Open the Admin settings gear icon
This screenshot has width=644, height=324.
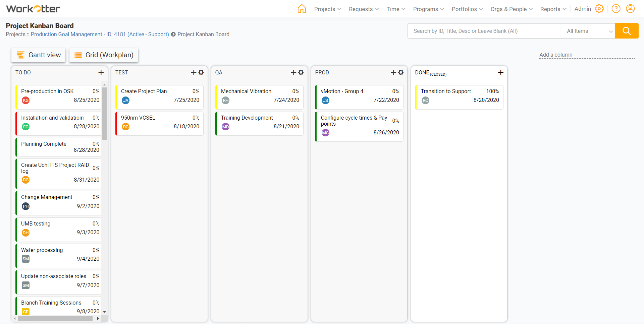[x=599, y=9]
